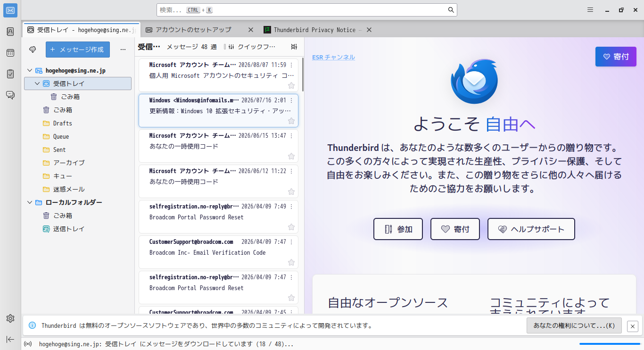Collapse the ローカルフォルダー tree
This screenshot has width=644, height=350.
[x=30, y=202]
